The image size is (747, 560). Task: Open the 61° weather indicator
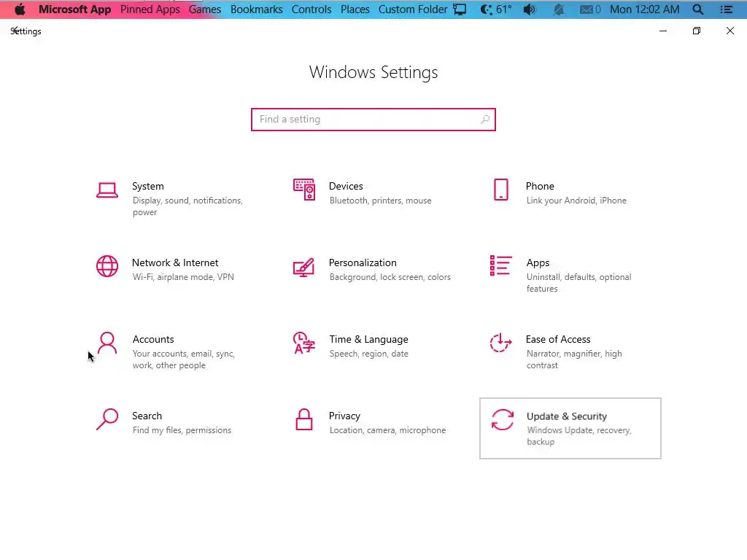[x=496, y=9]
